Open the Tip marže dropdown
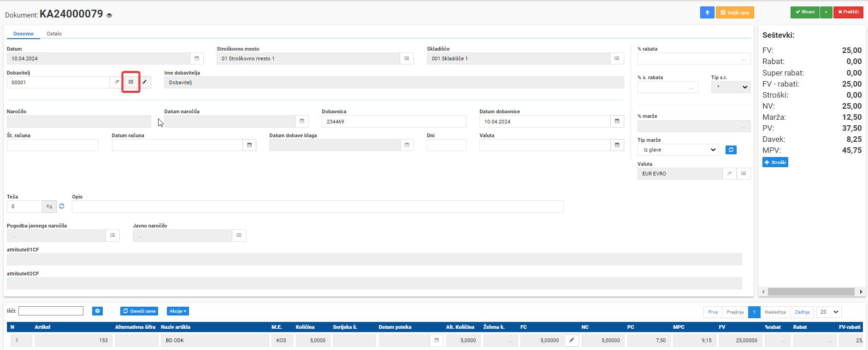Viewport: 868px width, 350px height. (678, 150)
